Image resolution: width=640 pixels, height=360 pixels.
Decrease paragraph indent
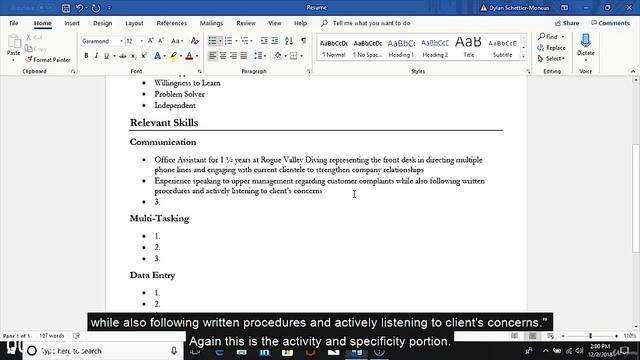[x=264, y=41]
